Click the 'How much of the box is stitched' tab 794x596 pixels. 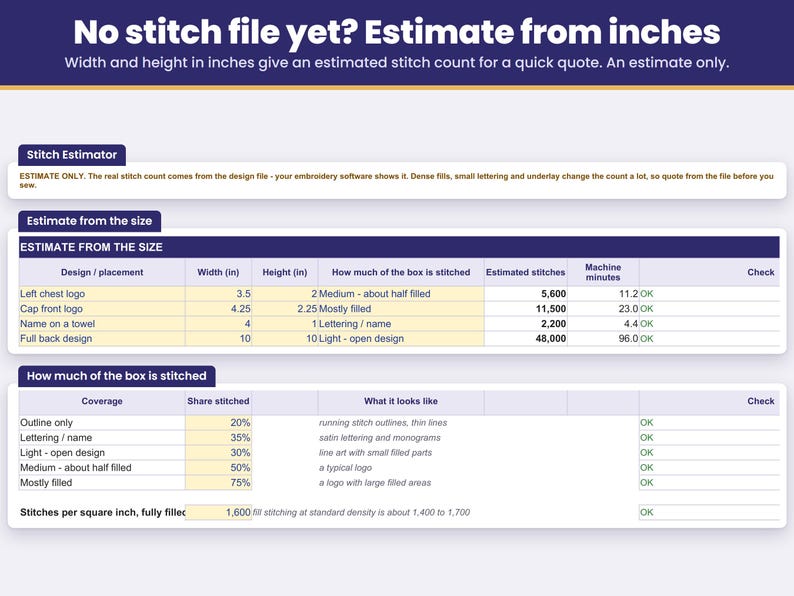pyautogui.click(x=116, y=376)
